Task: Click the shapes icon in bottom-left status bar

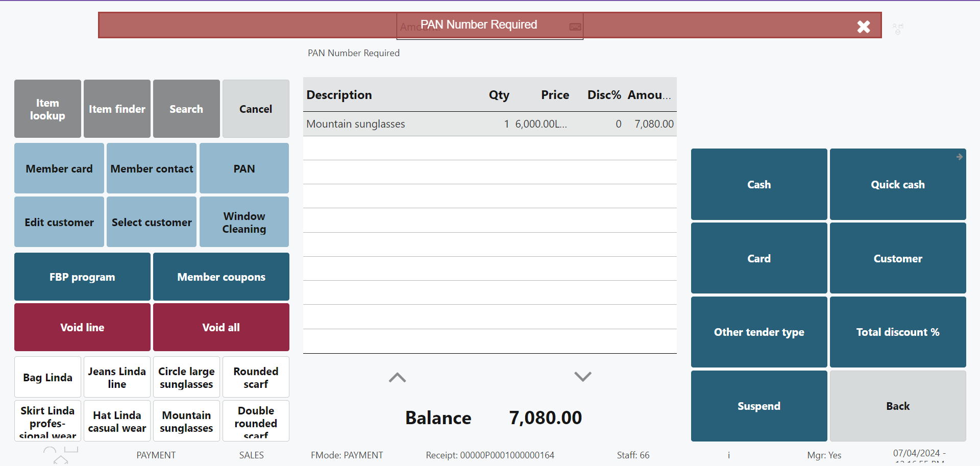Action: pos(60,454)
